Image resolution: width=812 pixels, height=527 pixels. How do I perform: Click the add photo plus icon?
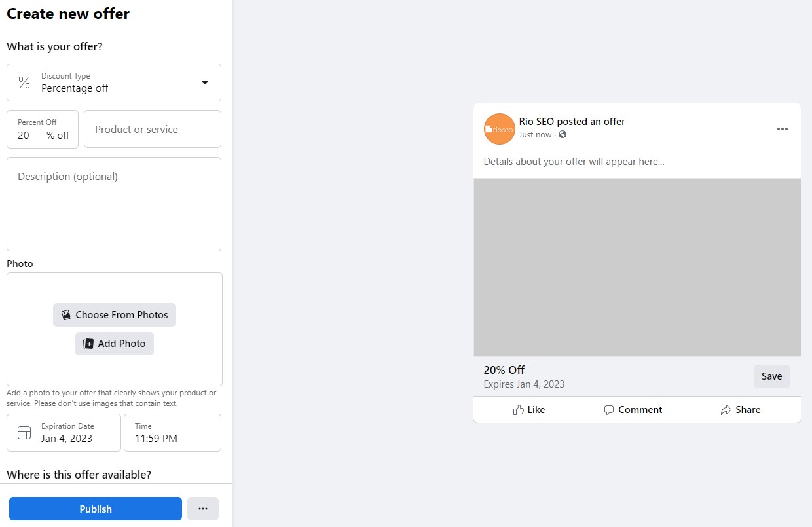88,343
